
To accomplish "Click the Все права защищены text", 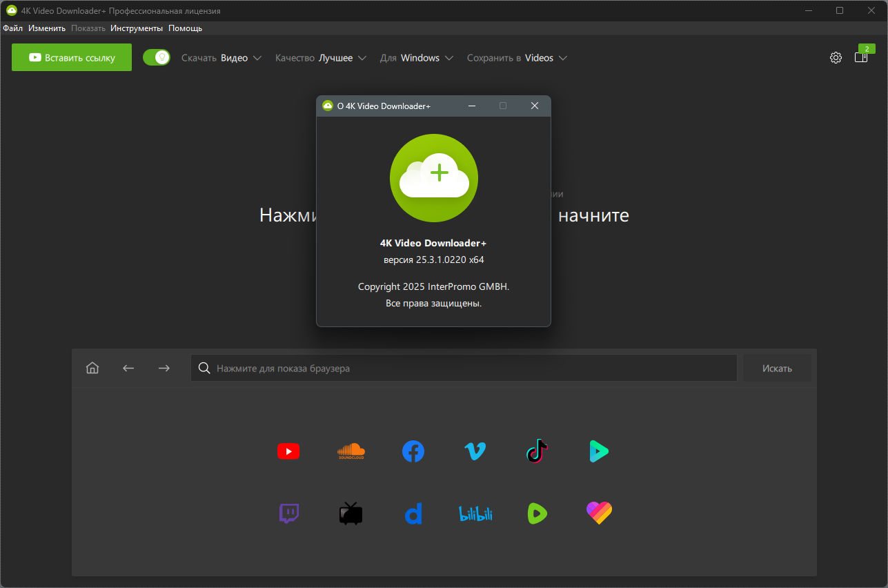I will [x=434, y=304].
